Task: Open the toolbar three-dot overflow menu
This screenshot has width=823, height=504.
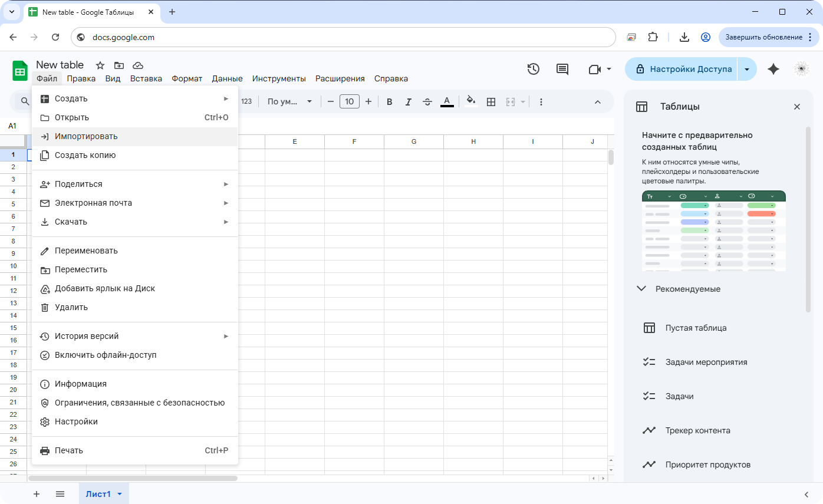Action: point(541,102)
